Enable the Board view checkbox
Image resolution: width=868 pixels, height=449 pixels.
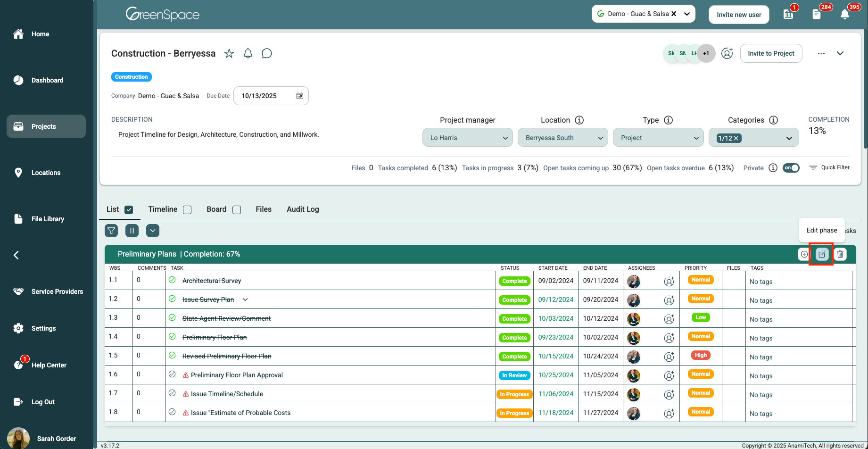coord(237,210)
